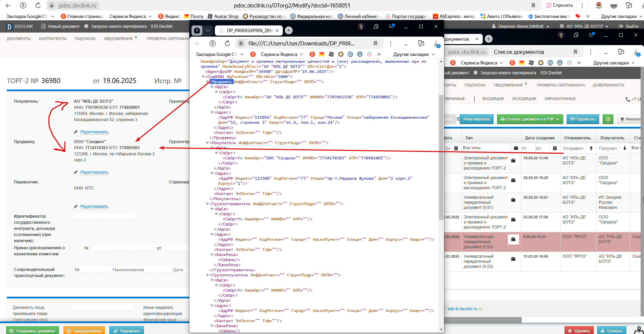Click bookmark icon in main pdoc.doclink.ru address bar
Screen dimensions: 644x334
tap(533, 5)
